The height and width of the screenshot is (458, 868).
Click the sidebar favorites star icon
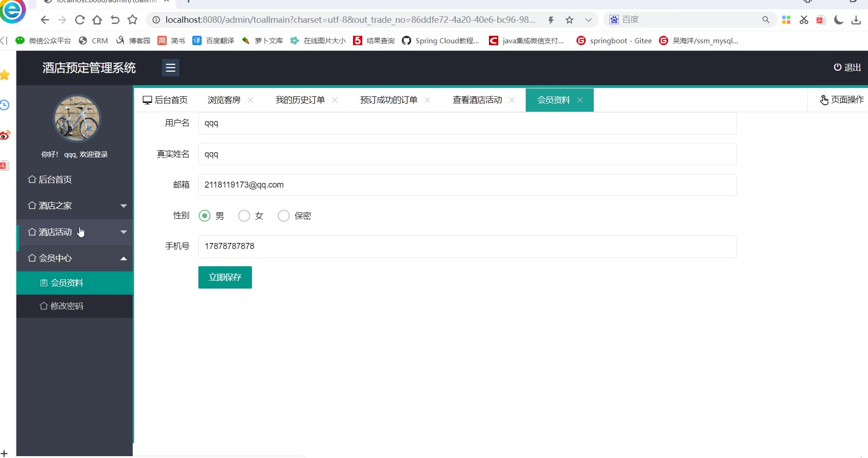5,74
